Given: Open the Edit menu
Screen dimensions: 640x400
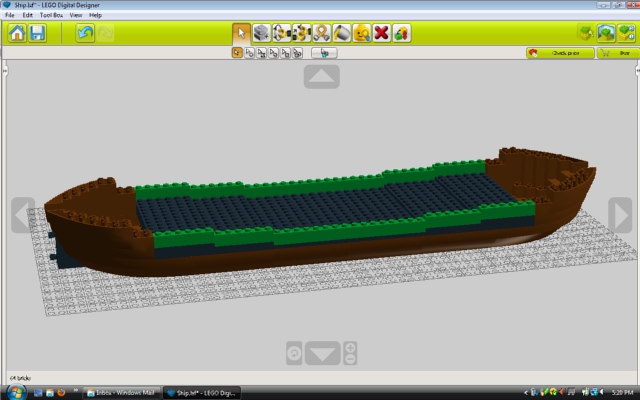Looking at the screenshot, I should [x=27, y=15].
